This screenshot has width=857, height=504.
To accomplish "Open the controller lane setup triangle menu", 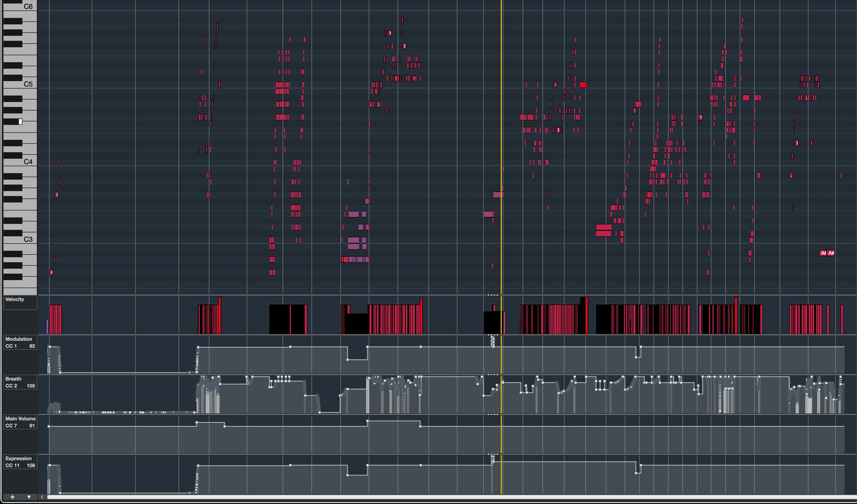I will click(x=29, y=497).
